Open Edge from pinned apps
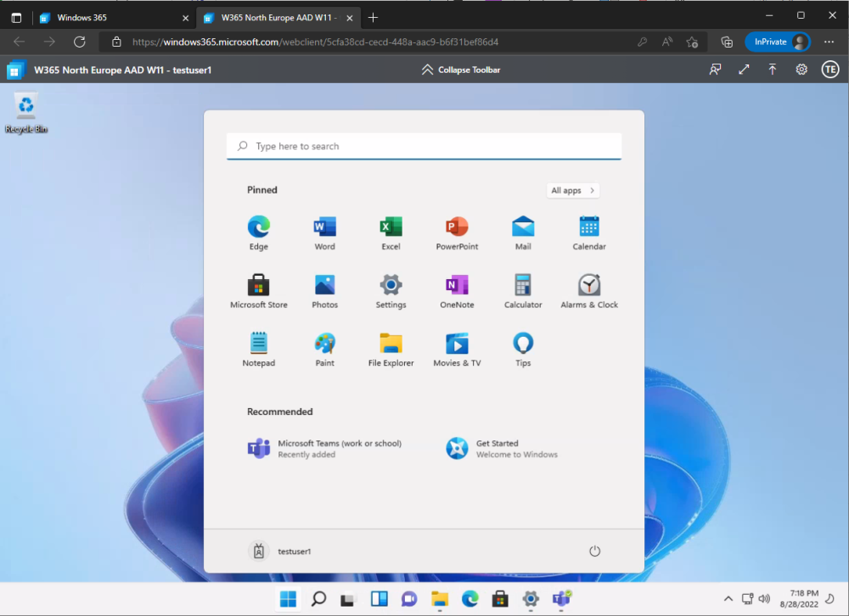This screenshot has width=849, height=616. [258, 232]
